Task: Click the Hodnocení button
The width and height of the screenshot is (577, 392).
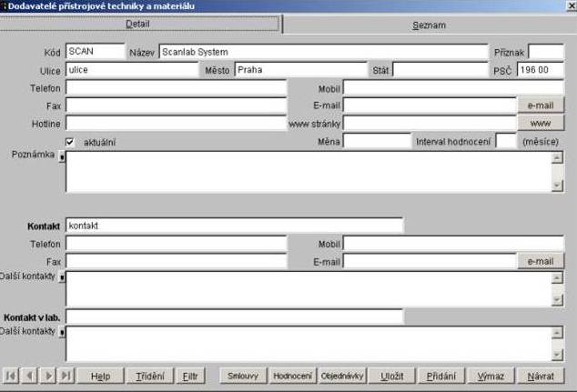Action: pyautogui.click(x=293, y=376)
